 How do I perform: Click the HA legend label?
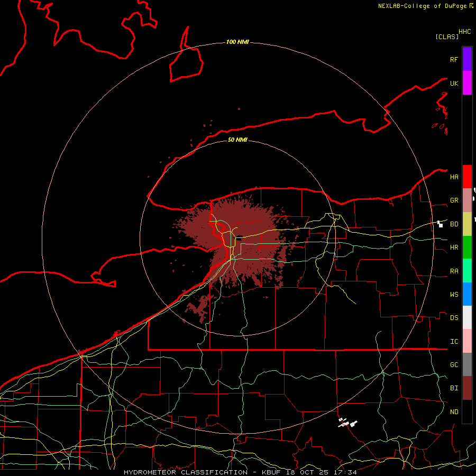454,177
